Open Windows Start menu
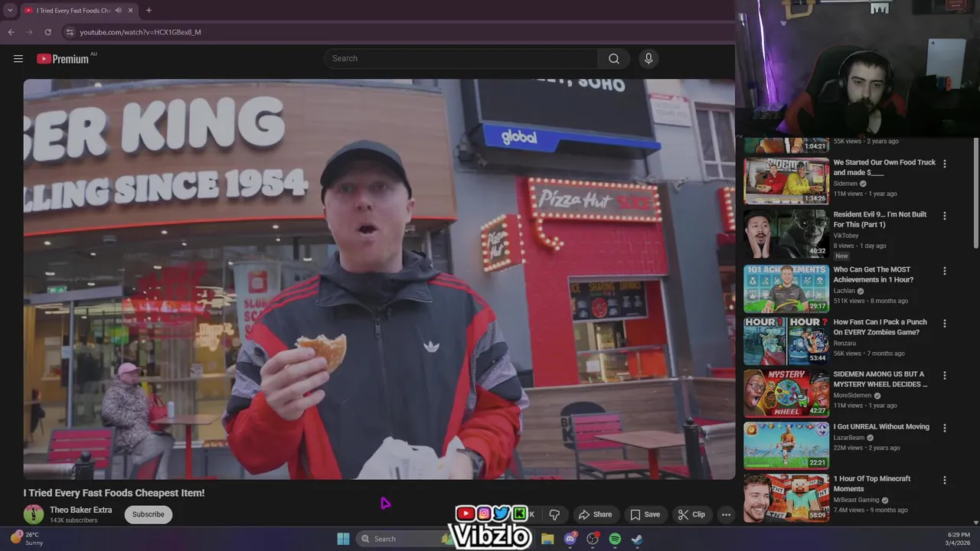Image resolution: width=980 pixels, height=551 pixels. point(343,539)
